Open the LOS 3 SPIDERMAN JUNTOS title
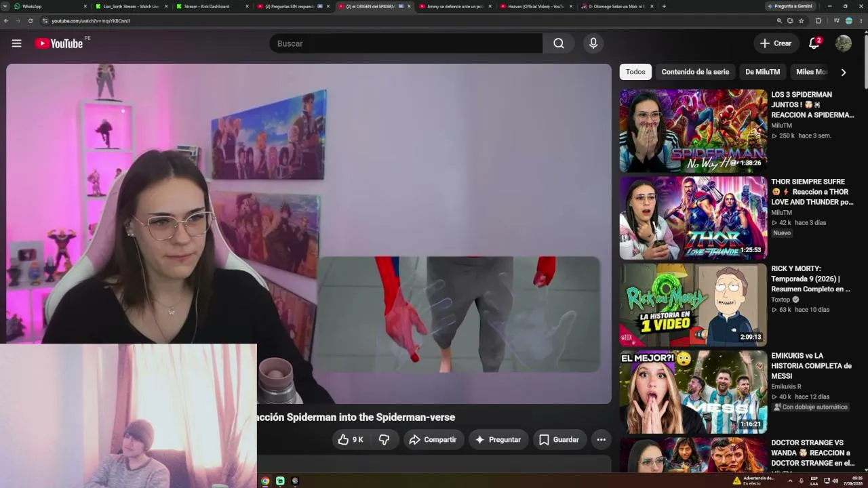 click(812, 105)
